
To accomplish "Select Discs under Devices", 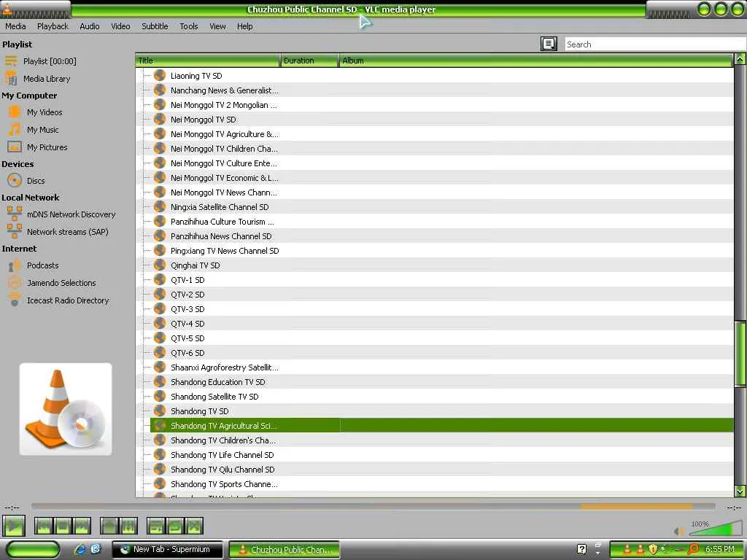I will tap(36, 181).
